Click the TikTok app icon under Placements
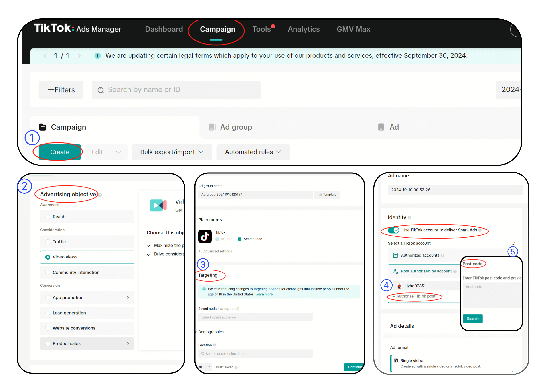Image resolution: width=545 pixels, height=392 pixels. point(205,236)
